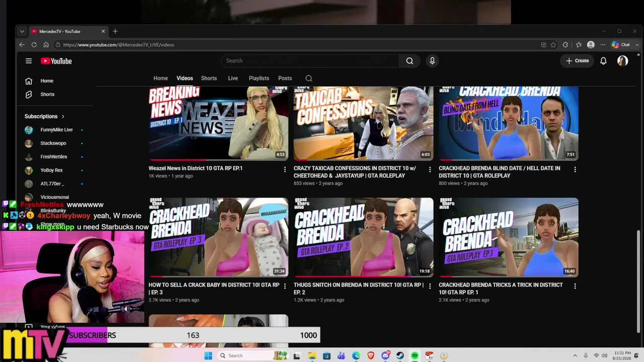
Task: Open the Windows Start menu
Action: pos(208,355)
